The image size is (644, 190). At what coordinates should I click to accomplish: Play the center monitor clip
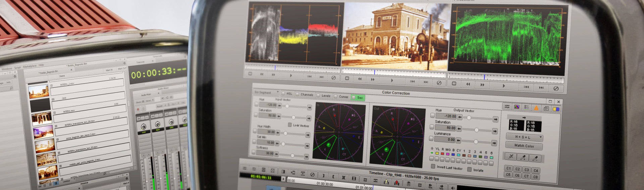392,80
